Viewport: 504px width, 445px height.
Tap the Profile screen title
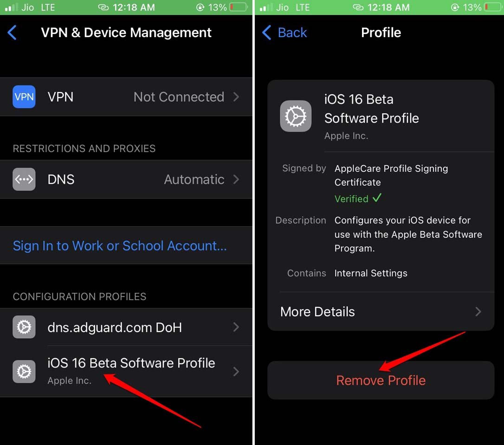click(x=381, y=33)
